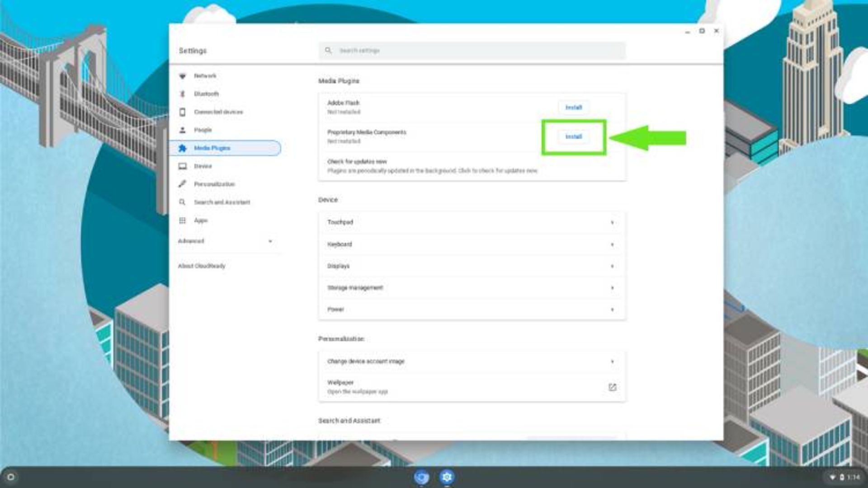Click the search magnifier icon in search bar

click(x=328, y=50)
